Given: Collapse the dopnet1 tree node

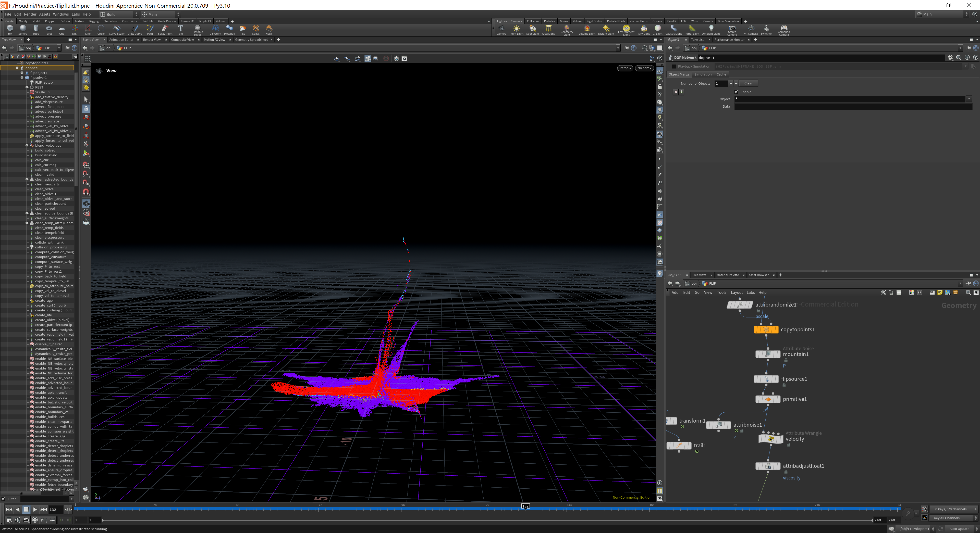Looking at the screenshot, I should point(17,68).
